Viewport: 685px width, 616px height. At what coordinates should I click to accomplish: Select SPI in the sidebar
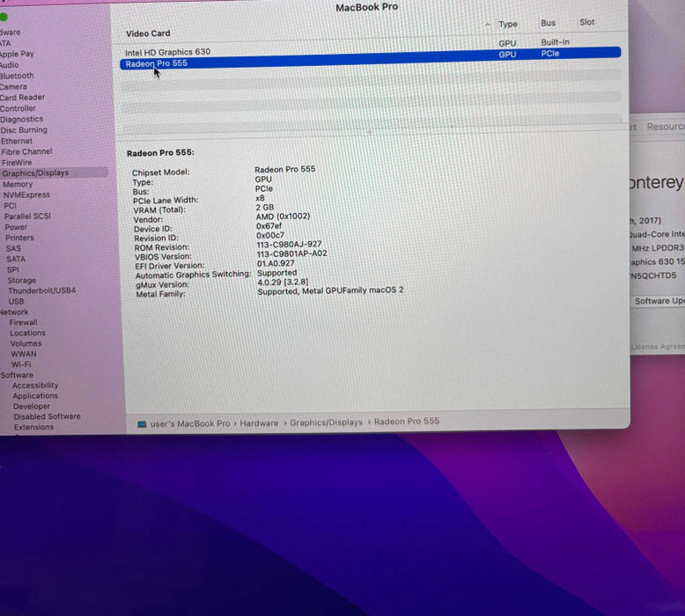coord(13,269)
